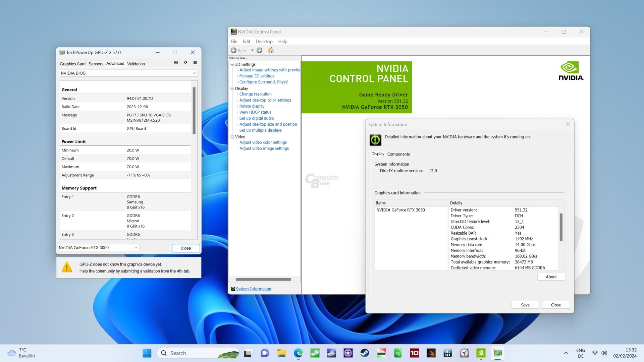Open Change resolution
This screenshot has height=362, width=644.
click(256, 94)
